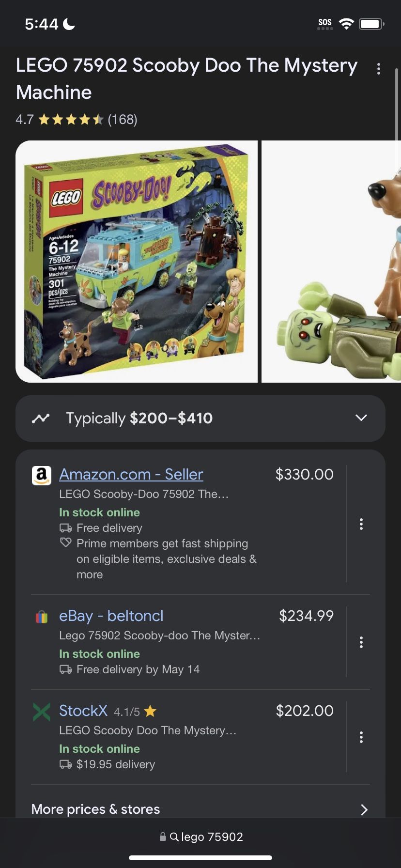
Task: Tap the $330.00 Amazon price
Action: tap(305, 474)
